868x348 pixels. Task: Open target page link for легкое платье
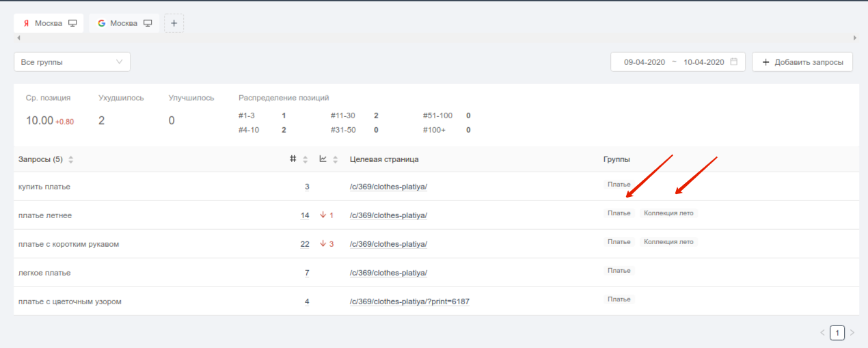click(388, 273)
